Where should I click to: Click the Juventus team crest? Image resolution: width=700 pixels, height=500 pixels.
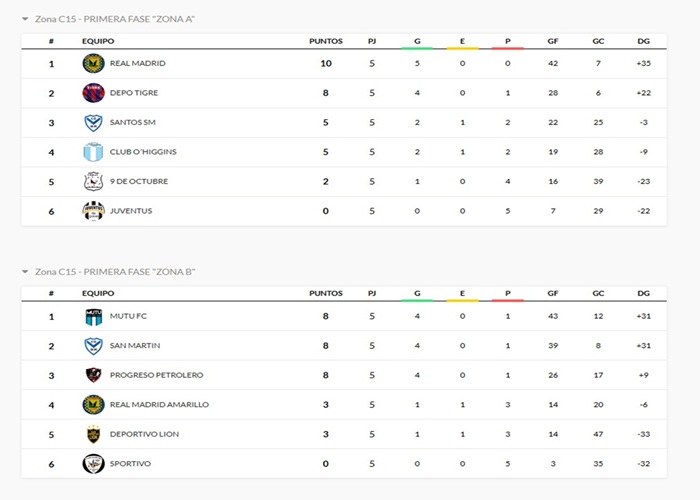93,211
